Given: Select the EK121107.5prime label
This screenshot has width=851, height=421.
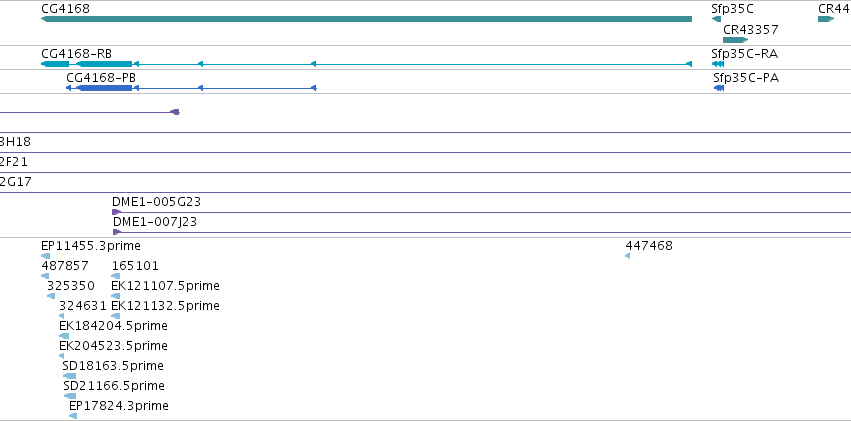Looking at the screenshot, I should [166, 286].
